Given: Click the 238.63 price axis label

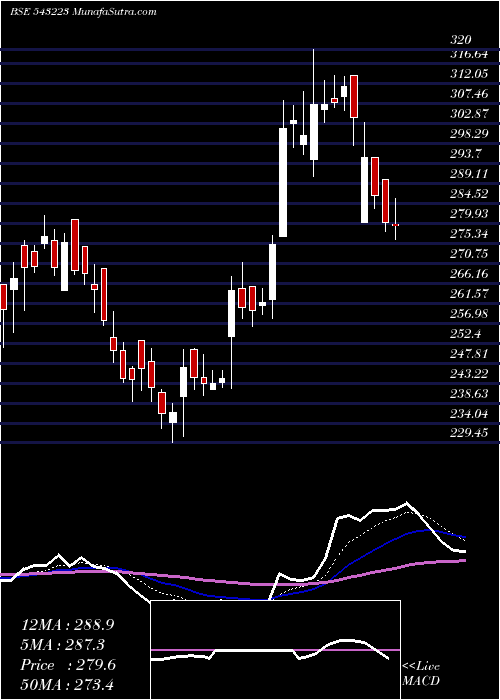Looking at the screenshot, I should pyautogui.click(x=469, y=394).
